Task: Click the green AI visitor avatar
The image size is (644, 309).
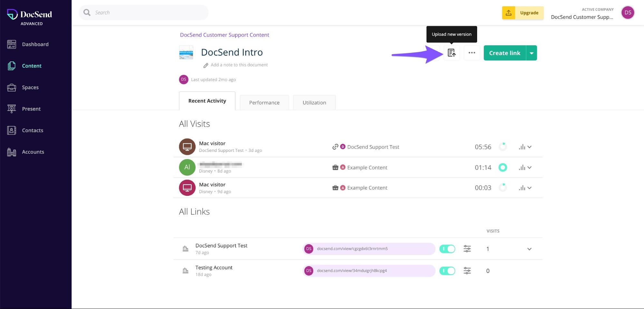Action: point(187,167)
